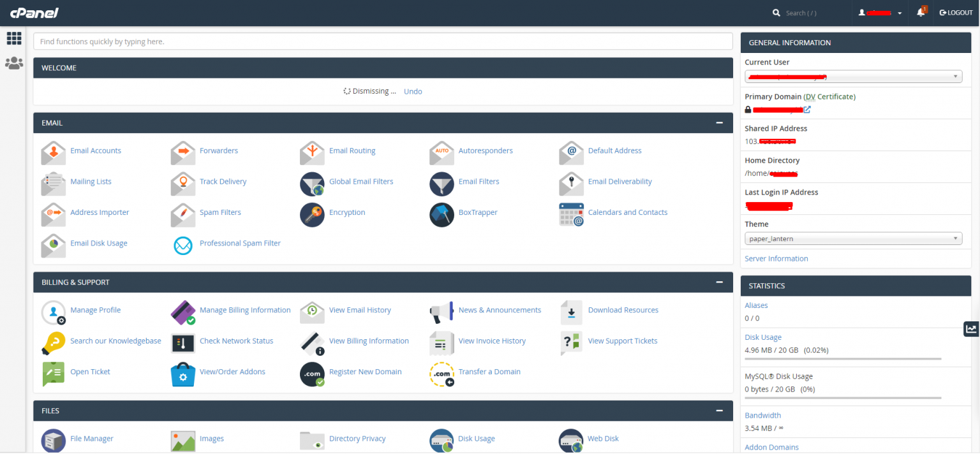Launch File Manager
Image resolution: width=980 pixels, height=454 pixels.
[91, 438]
